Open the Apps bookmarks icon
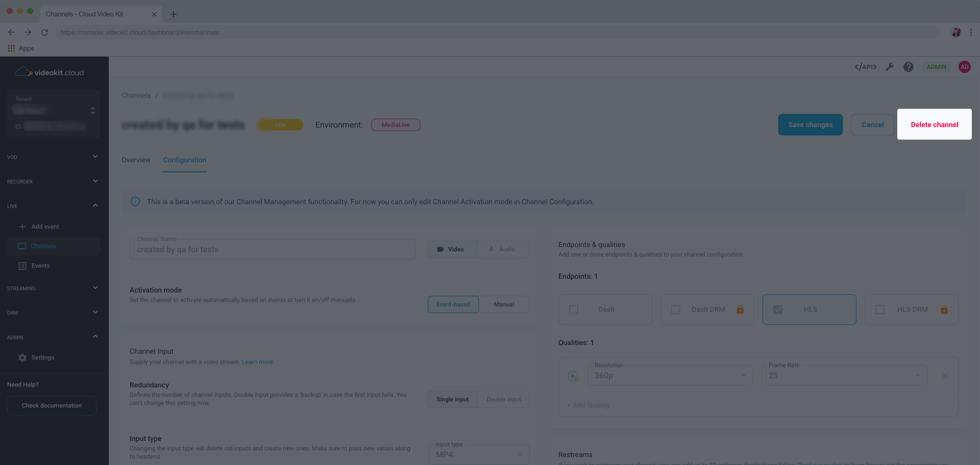980x465 pixels. tap(11, 48)
